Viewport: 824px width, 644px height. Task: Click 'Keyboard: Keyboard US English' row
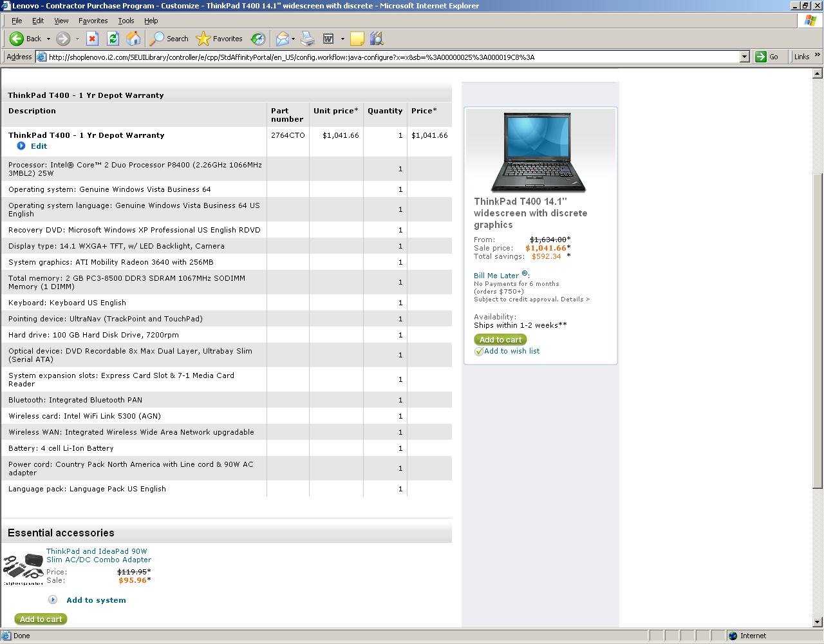(226, 303)
